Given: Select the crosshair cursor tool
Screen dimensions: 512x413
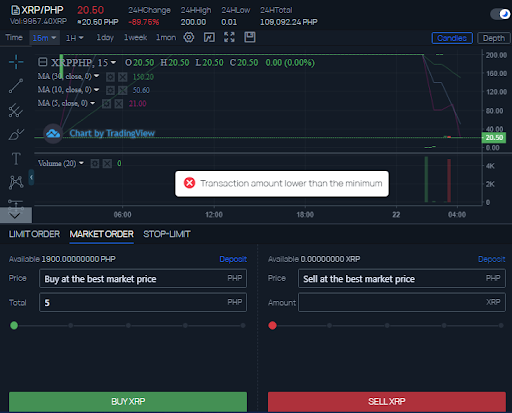Looking at the screenshot, I should click(16, 62).
